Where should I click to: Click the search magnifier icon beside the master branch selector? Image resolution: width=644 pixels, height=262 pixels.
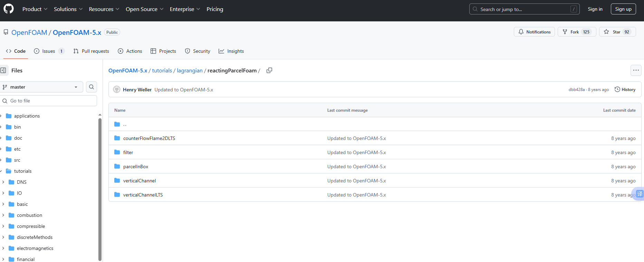(92, 87)
